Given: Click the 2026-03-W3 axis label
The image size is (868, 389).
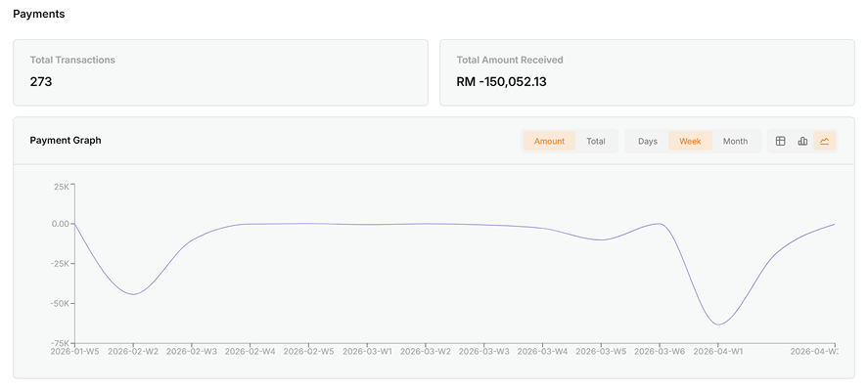Looking at the screenshot, I should point(483,351).
